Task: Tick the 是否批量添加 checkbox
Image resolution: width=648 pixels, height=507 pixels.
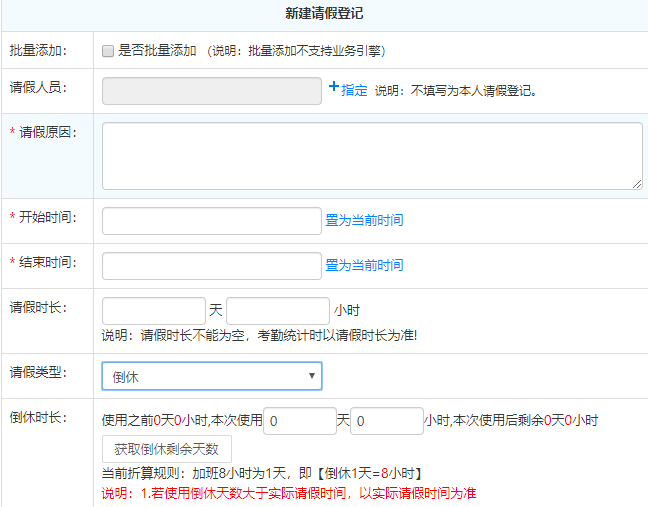Action: (x=108, y=50)
